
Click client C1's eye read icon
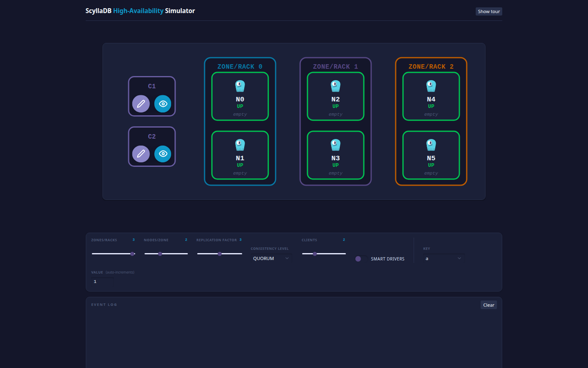(x=163, y=104)
